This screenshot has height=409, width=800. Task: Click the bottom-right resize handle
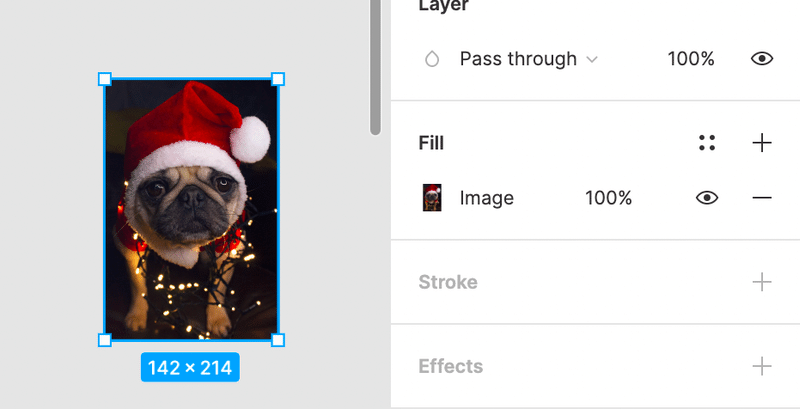(x=278, y=340)
